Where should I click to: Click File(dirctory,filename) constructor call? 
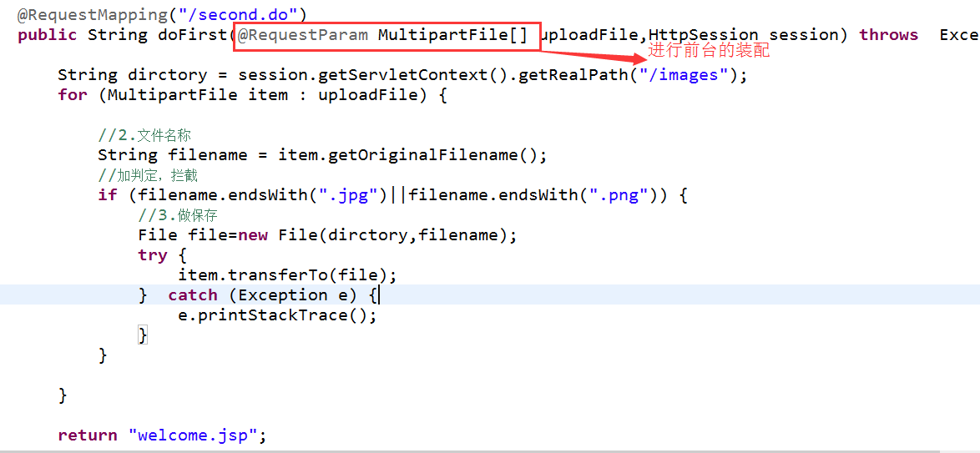click(x=393, y=235)
